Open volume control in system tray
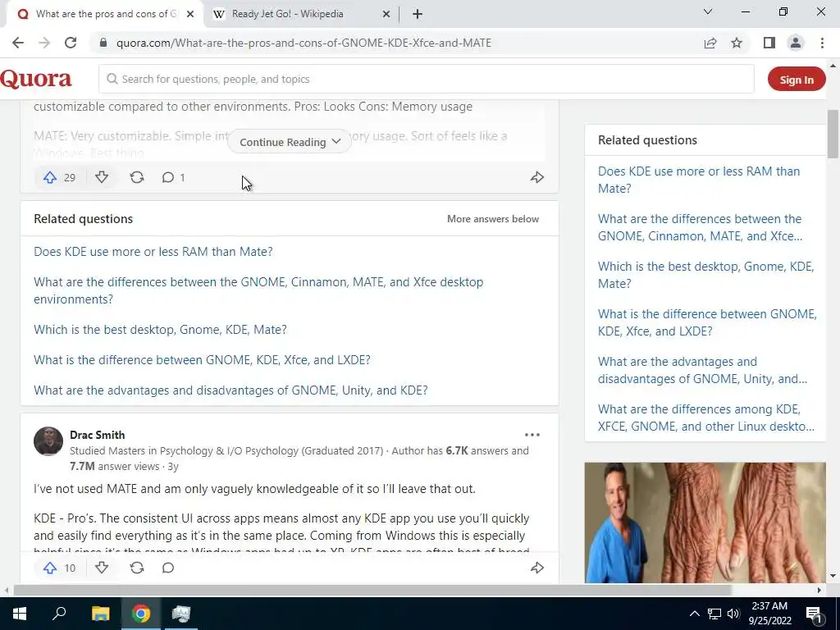Screen dimensions: 840x630 tap(733, 614)
